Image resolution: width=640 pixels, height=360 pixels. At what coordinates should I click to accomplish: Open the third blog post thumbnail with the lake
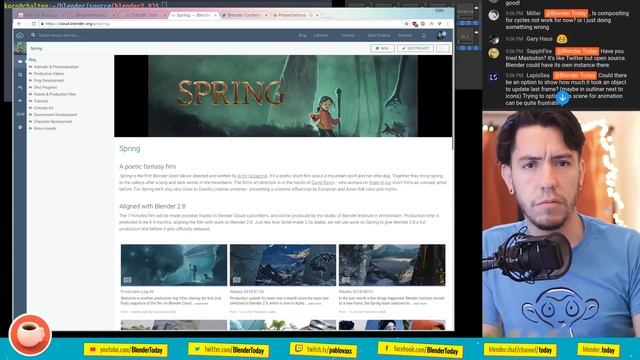[x=392, y=265]
